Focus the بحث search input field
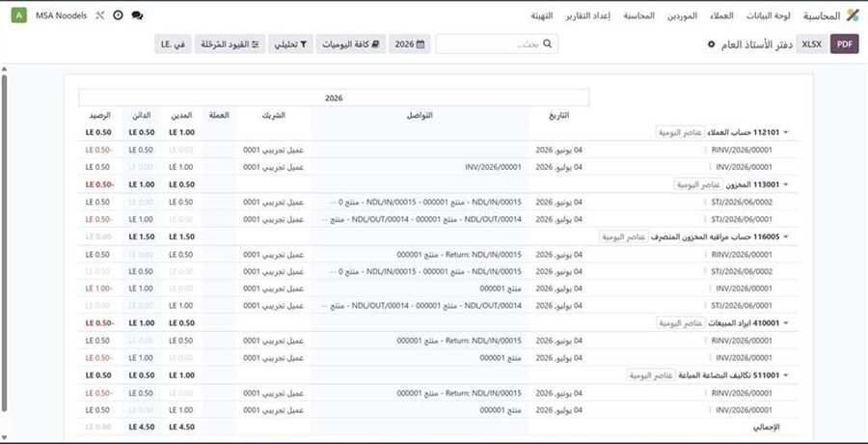868x444 pixels. click(x=497, y=44)
